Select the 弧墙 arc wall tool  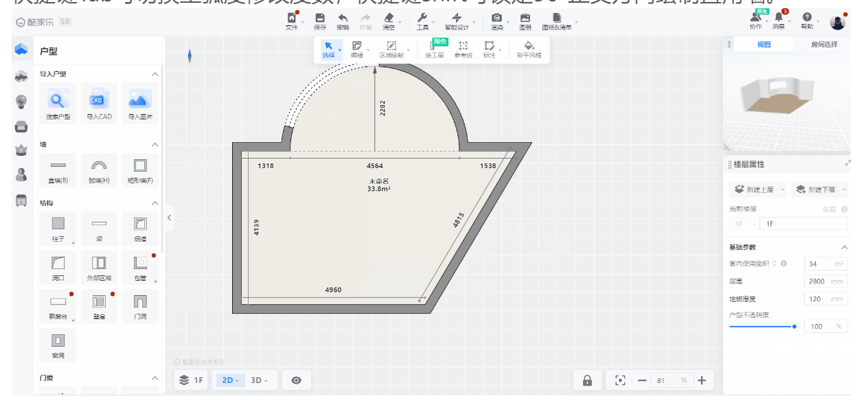click(99, 169)
